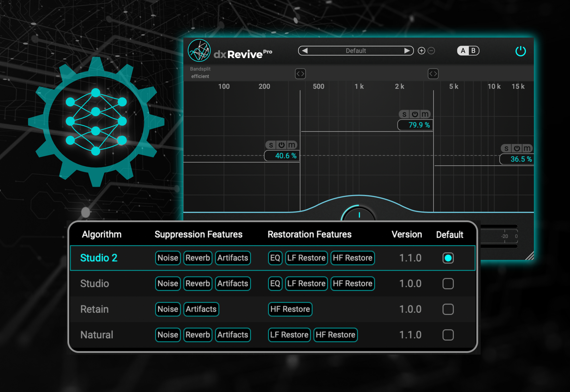
Task: Switch to preset slot A
Action: 463,51
